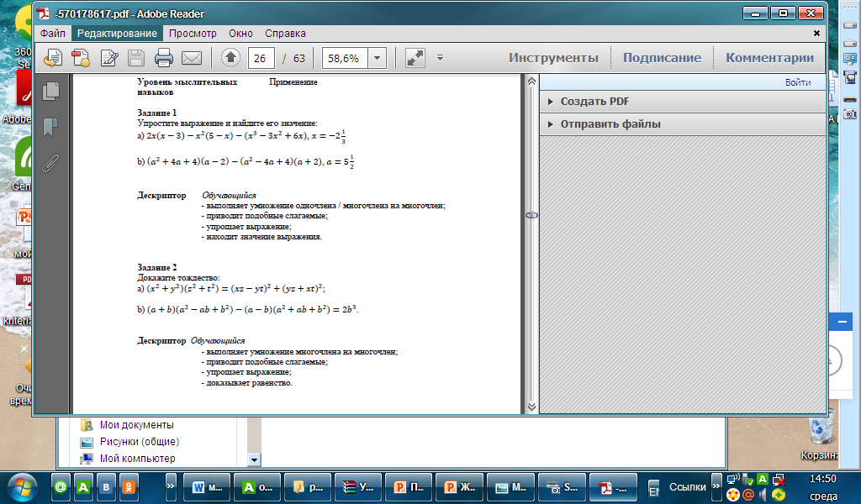The width and height of the screenshot is (861, 504).
Task: Click the Докажите тождество: line
Action: pos(178,277)
